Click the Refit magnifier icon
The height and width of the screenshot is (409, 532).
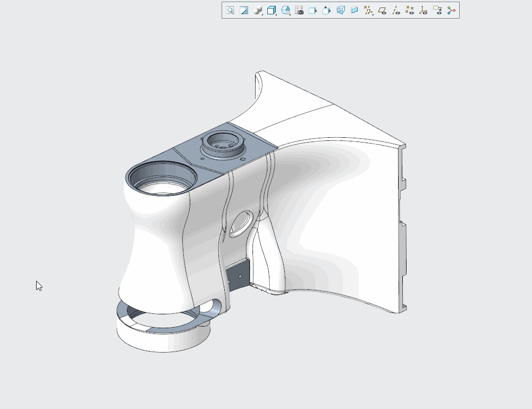(x=230, y=10)
